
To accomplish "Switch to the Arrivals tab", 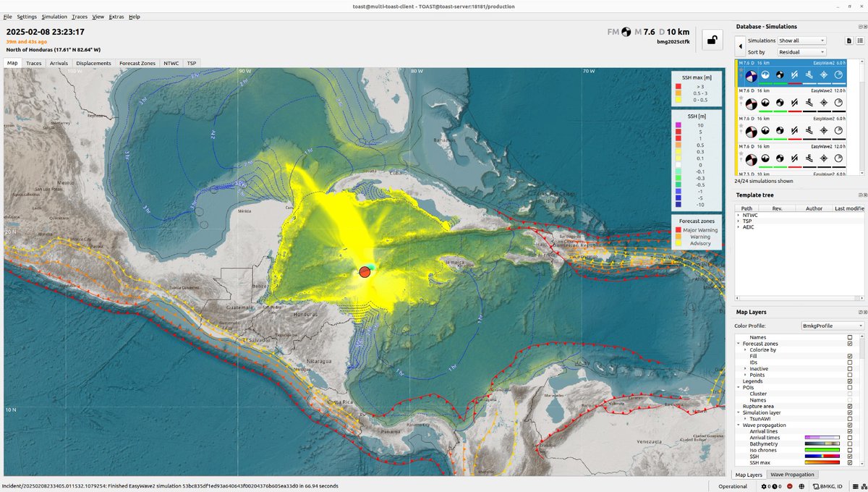I will [x=59, y=63].
